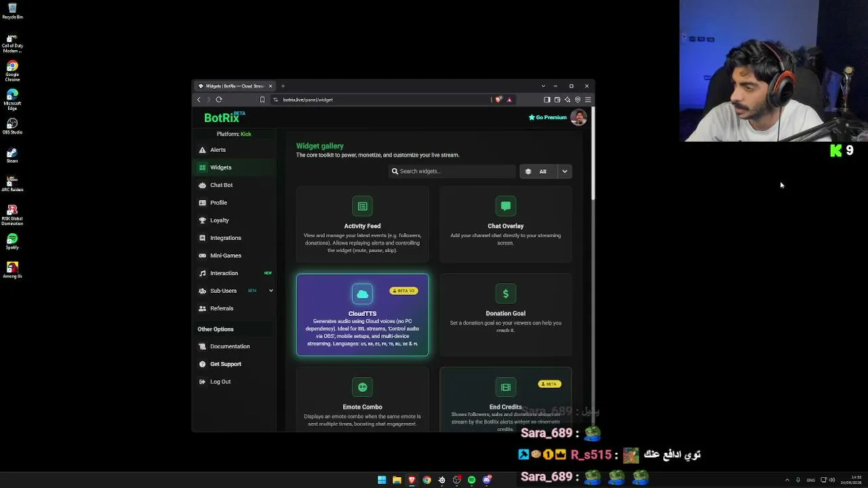Viewport: 868px width, 488px height.
Task: Open the user profile avatar menu
Action: pyautogui.click(x=578, y=117)
